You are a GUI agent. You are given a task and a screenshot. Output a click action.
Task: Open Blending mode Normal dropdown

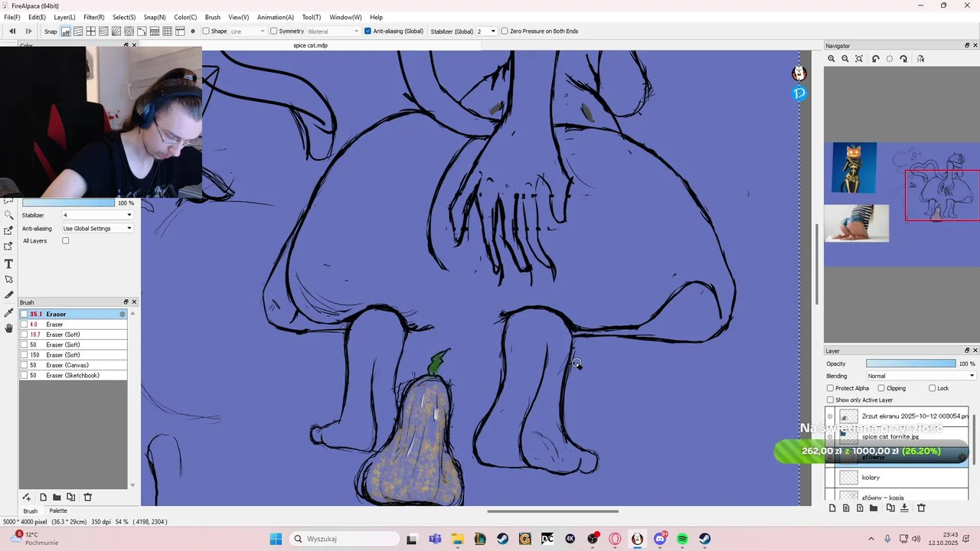point(921,376)
